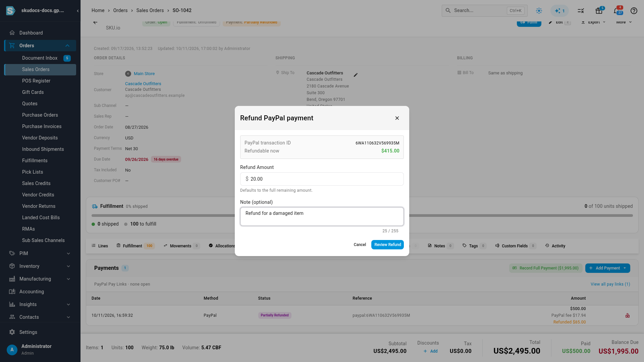Click the global Search box

[484, 11]
